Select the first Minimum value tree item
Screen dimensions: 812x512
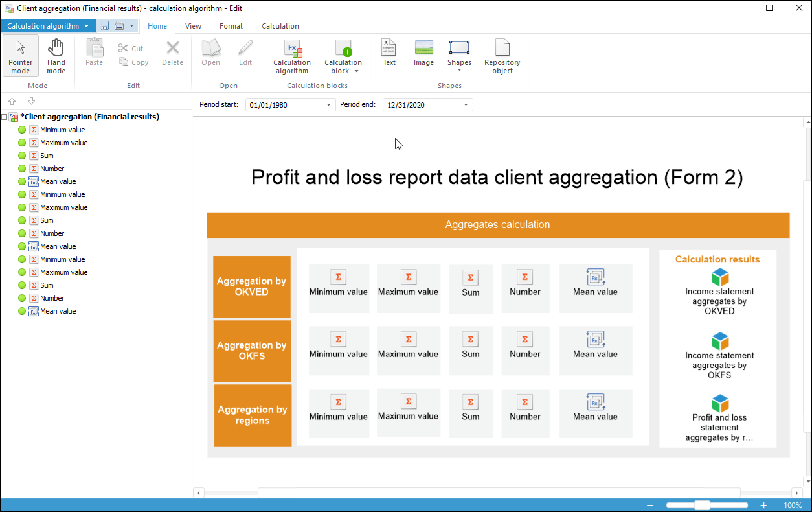(62, 130)
